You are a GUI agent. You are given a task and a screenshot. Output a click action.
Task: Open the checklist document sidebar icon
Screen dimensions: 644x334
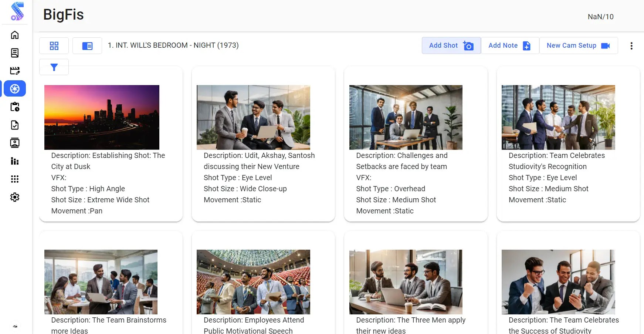(x=15, y=125)
